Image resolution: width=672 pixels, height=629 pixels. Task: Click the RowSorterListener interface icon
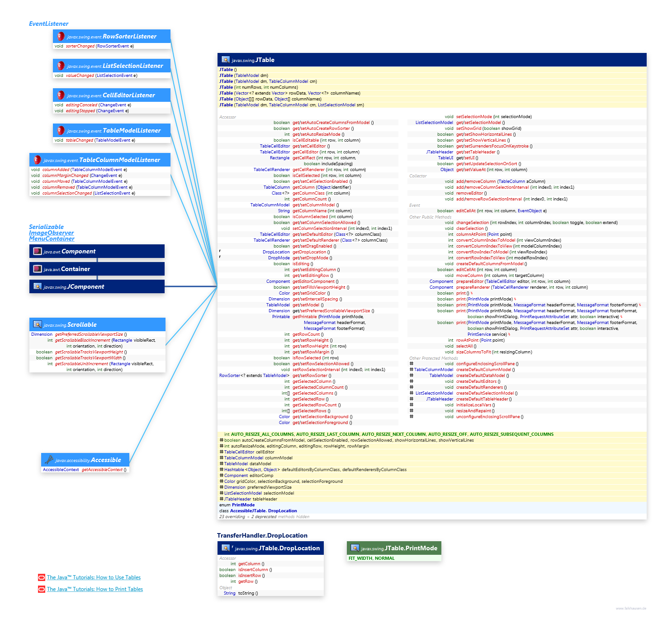(61, 36)
